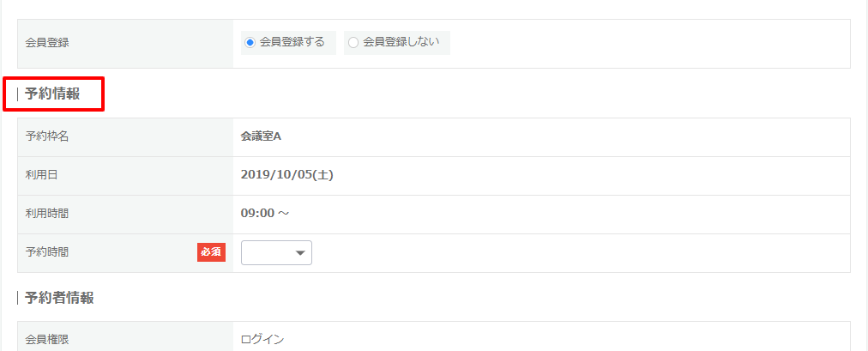Viewport: 868px width, 351px height.
Task: Click the ログイン value text
Action: pos(262,340)
